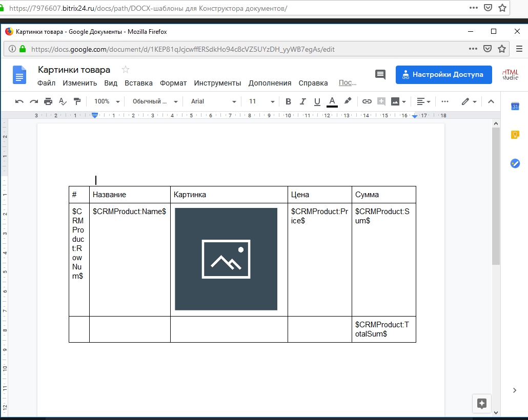Toggle bold formatting
The width and height of the screenshot is (528, 420).
(288, 101)
